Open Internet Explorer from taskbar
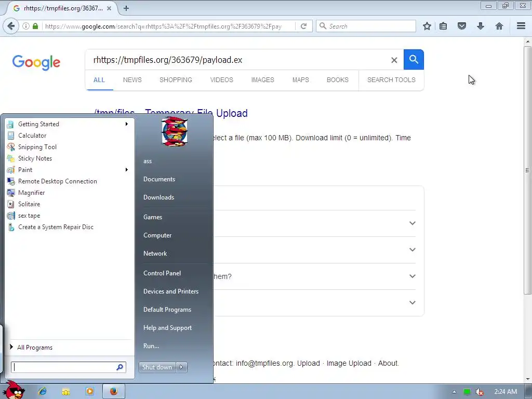The image size is (532, 399). [x=43, y=392]
